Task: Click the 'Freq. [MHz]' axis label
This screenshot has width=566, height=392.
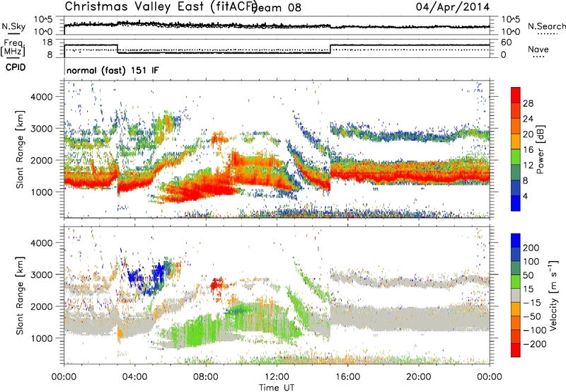Action: tap(13, 48)
